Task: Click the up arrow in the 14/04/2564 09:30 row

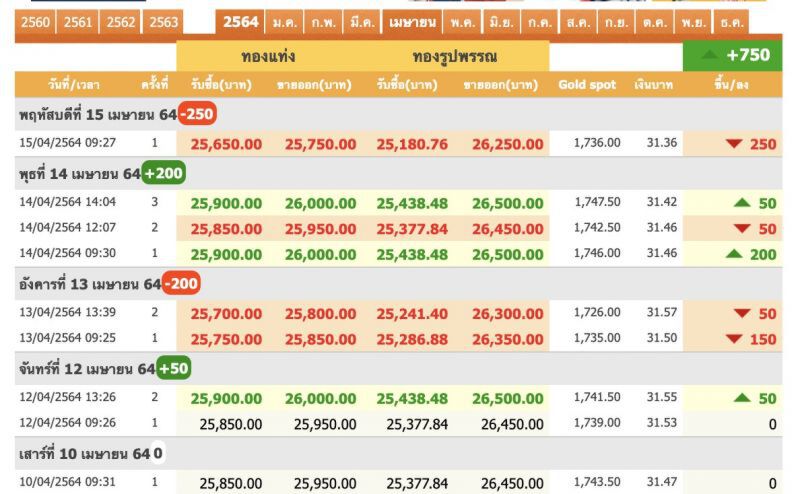Action: 734,254
